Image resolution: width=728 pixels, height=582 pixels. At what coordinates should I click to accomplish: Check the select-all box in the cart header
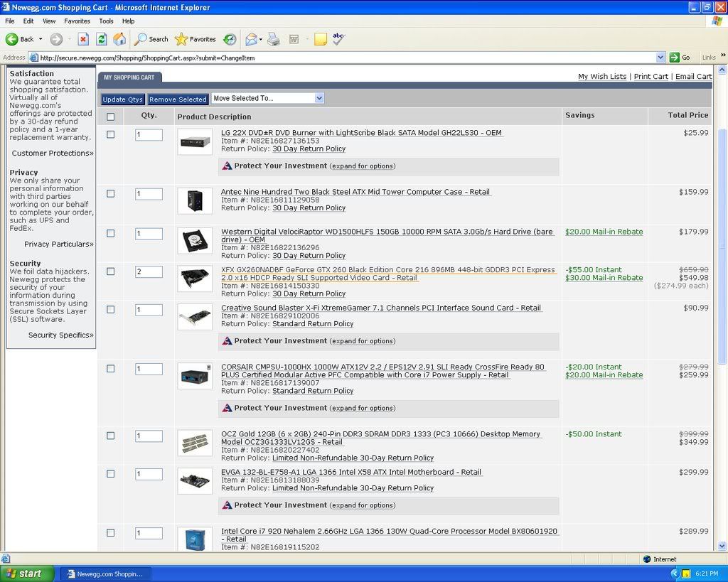tap(110, 117)
